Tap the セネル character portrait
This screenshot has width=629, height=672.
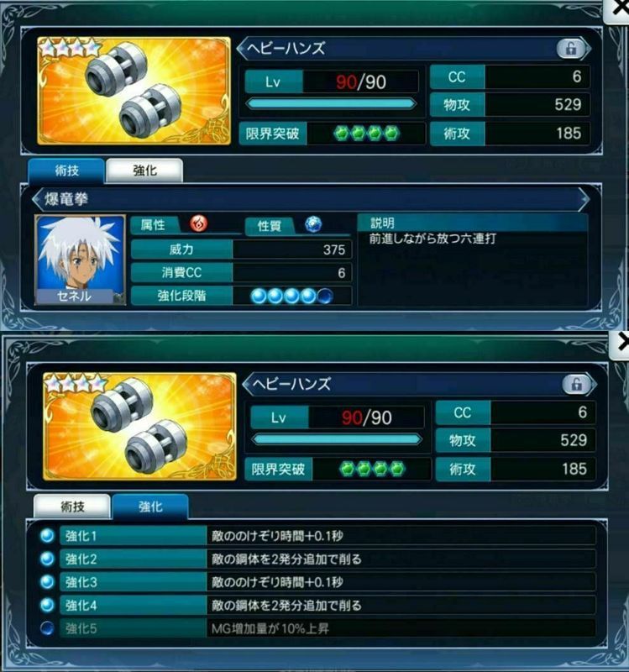80,260
